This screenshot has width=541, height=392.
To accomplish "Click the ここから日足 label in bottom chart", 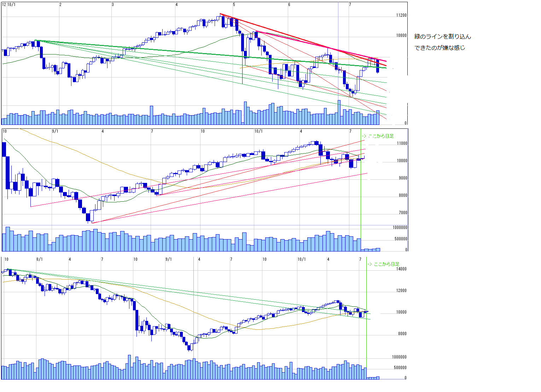I will pos(386,264).
